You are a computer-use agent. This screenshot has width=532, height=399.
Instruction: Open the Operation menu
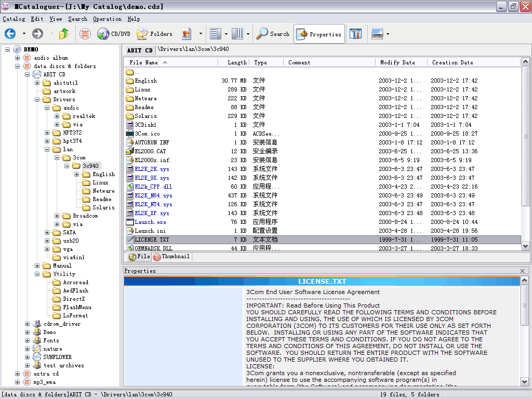click(x=107, y=19)
